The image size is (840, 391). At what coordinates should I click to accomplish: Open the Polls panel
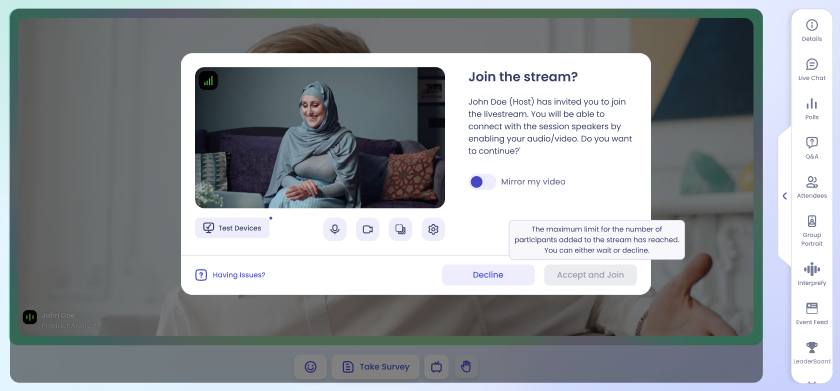tap(812, 109)
